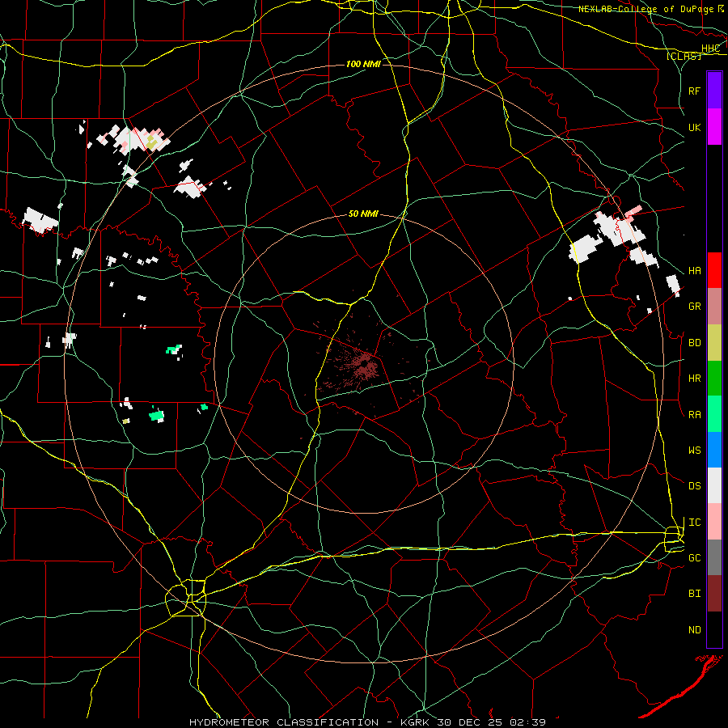Click the "02:39" timestamp in footer

point(528,722)
